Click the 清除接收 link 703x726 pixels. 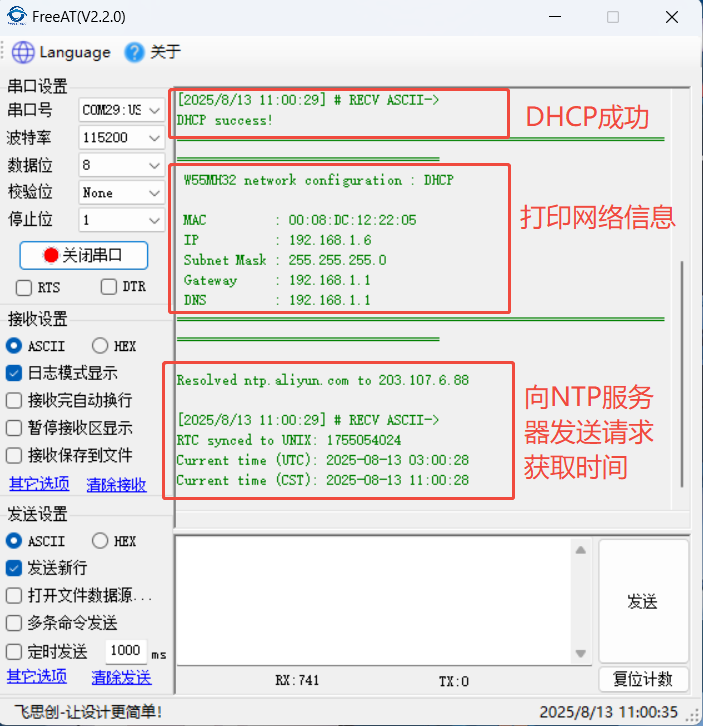[x=116, y=485]
